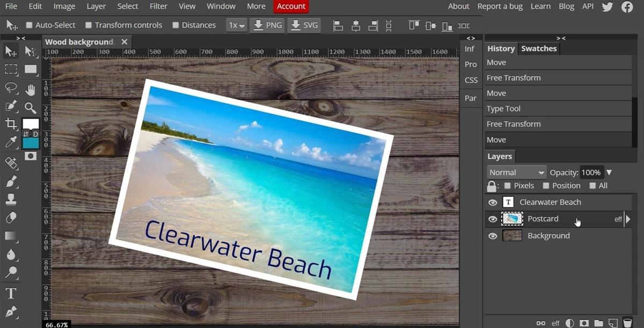This screenshot has height=328, width=644.
Task: Enable the Auto-Select checkbox
Action: tap(30, 25)
